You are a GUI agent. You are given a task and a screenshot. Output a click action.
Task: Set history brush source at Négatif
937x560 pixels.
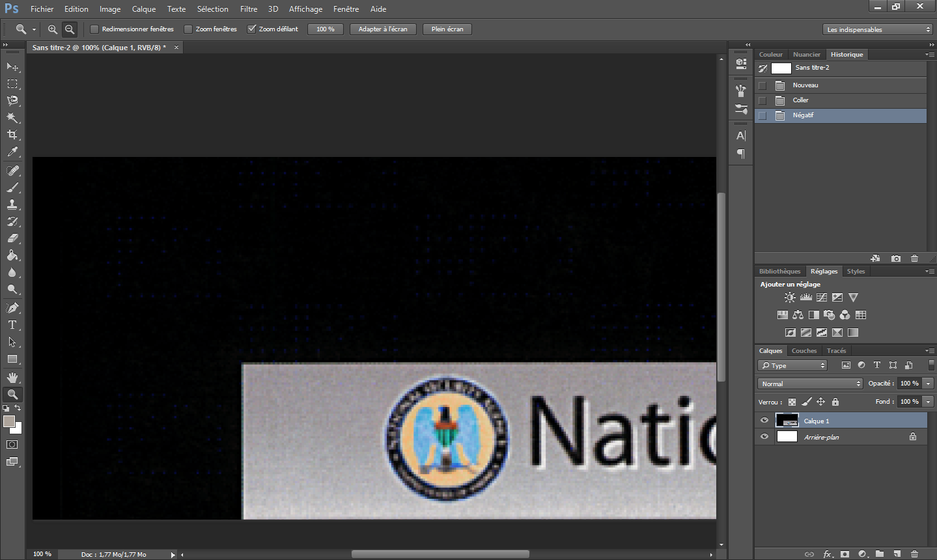point(762,115)
